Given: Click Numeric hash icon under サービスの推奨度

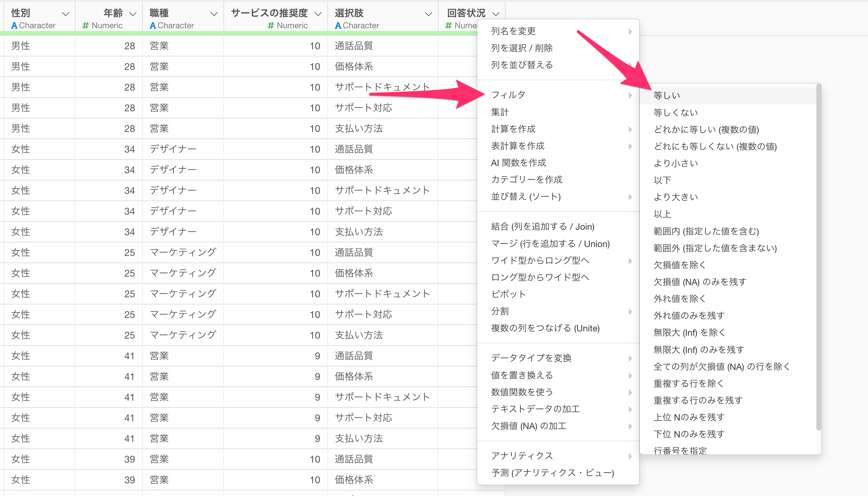Looking at the screenshot, I should (x=271, y=25).
